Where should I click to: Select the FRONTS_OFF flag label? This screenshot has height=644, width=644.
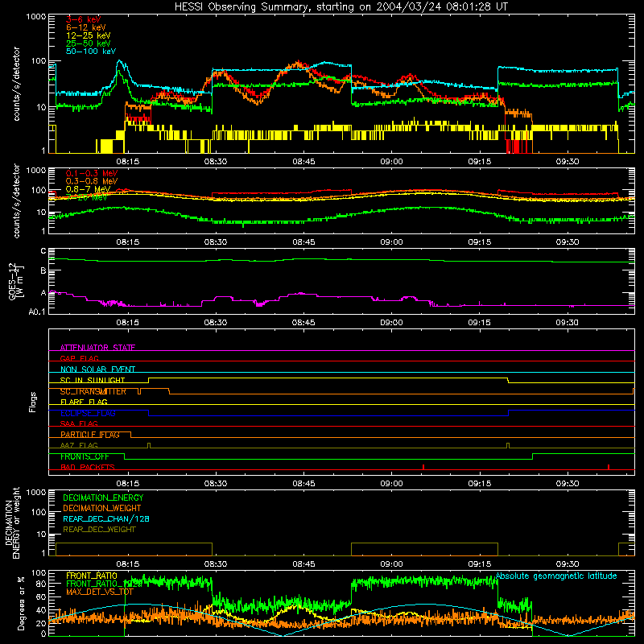pyautogui.click(x=85, y=456)
